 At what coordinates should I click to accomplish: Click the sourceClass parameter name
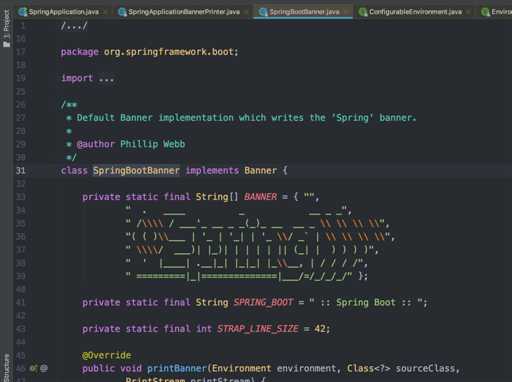click(x=425, y=369)
